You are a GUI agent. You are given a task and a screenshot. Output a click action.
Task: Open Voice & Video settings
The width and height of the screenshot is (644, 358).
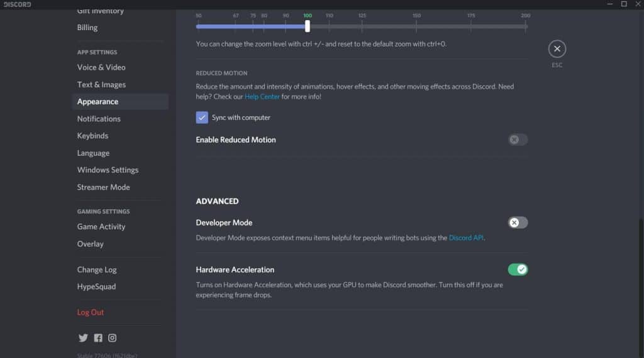(x=101, y=67)
